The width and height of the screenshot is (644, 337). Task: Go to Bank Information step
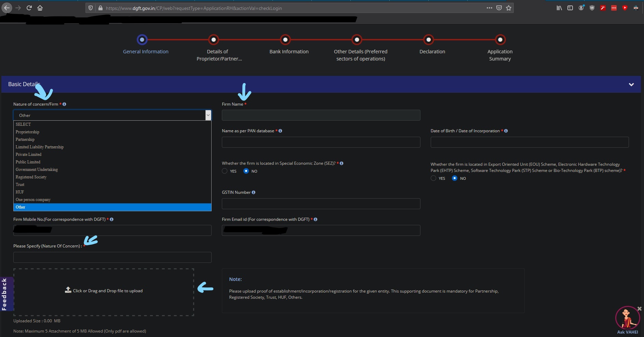[x=285, y=40]
